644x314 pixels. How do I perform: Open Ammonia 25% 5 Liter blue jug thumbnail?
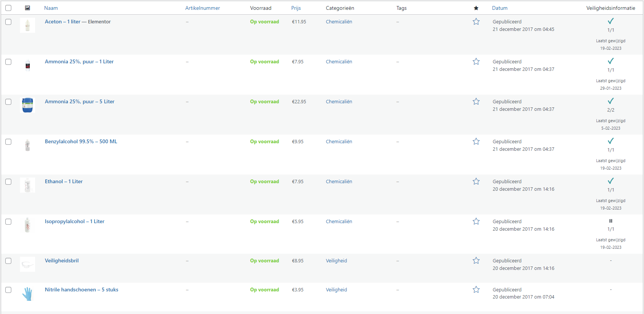coord(28,105)
